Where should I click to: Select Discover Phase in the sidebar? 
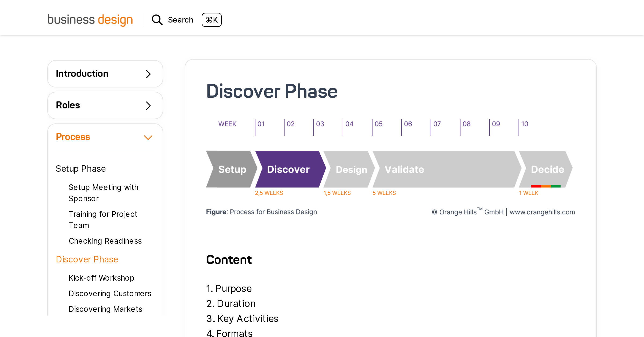pyautogui.click(x=87, y=259)
